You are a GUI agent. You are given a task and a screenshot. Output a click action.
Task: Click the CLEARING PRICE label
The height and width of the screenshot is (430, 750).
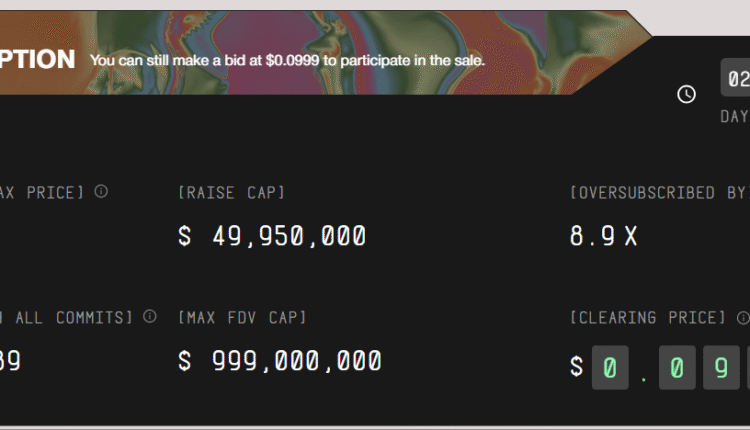648,317
